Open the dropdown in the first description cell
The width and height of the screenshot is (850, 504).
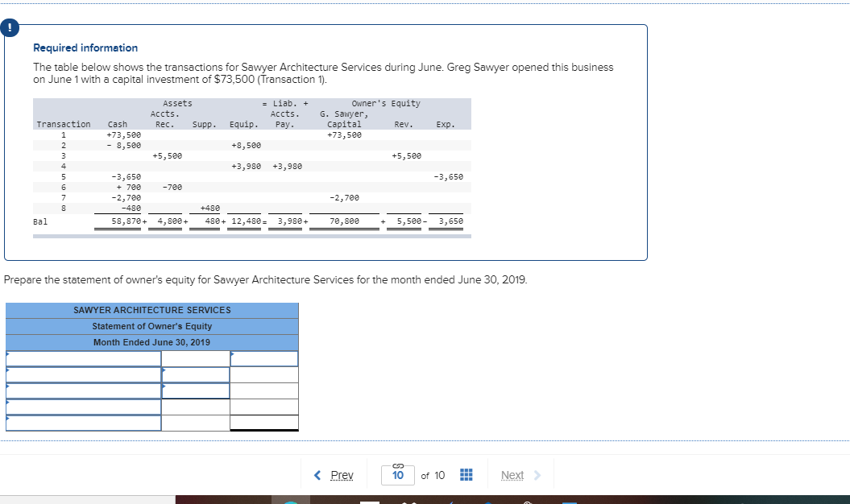click(81, 357)
